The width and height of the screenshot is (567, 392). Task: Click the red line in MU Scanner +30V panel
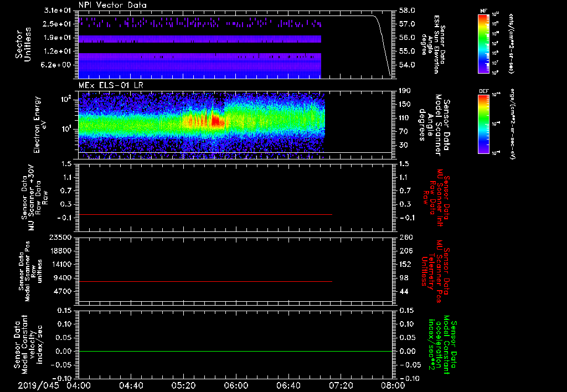click(x=205, y=214)
